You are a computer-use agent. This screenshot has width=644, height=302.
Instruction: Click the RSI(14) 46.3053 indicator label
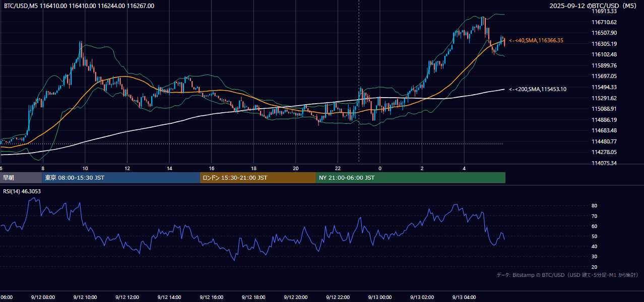tap(22, 191)
